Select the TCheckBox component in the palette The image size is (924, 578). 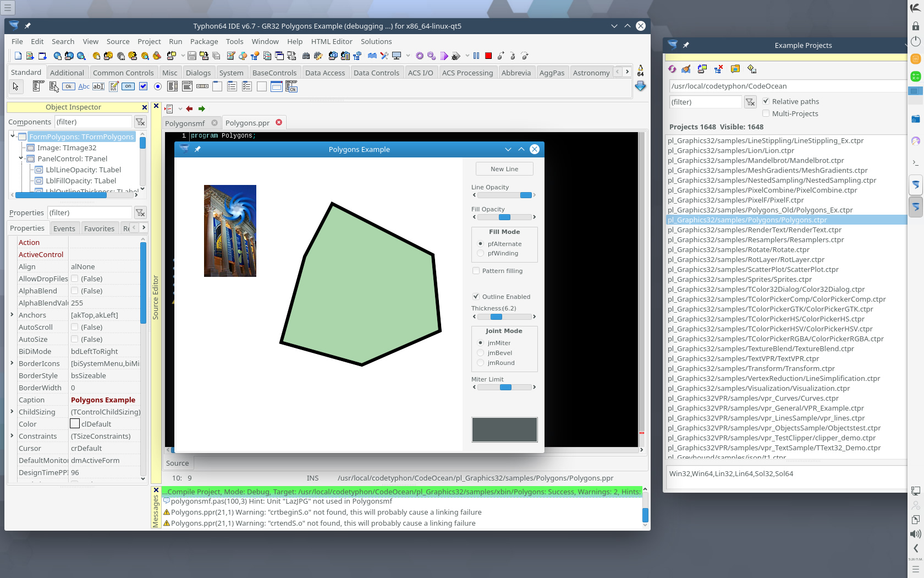144,86
